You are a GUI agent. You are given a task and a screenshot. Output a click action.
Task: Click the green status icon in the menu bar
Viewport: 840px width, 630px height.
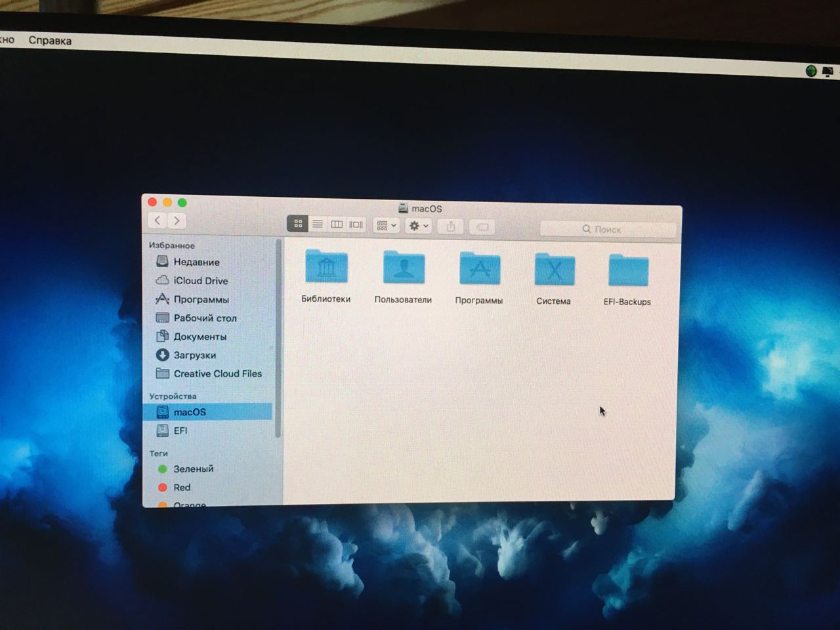pos(811,71)
